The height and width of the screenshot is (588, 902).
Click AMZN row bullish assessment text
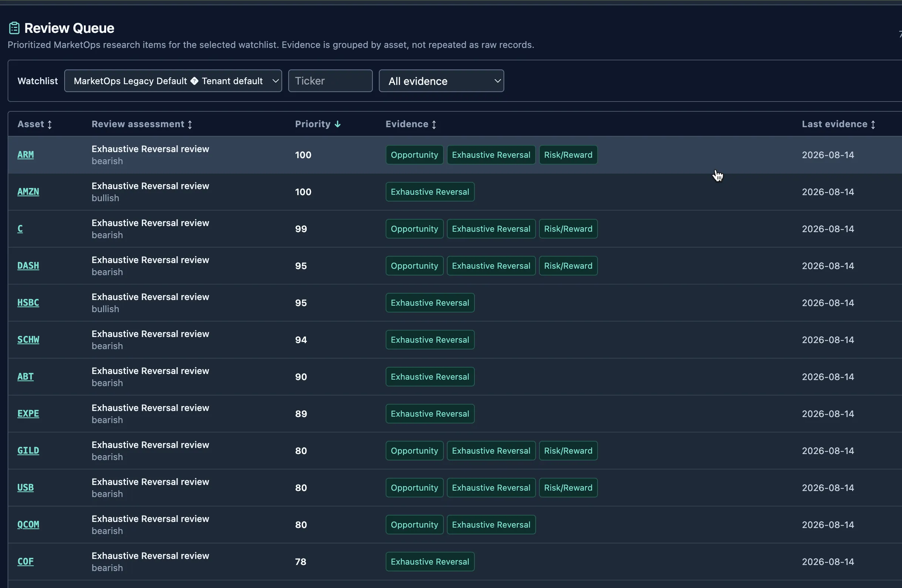tap(105, 198)
